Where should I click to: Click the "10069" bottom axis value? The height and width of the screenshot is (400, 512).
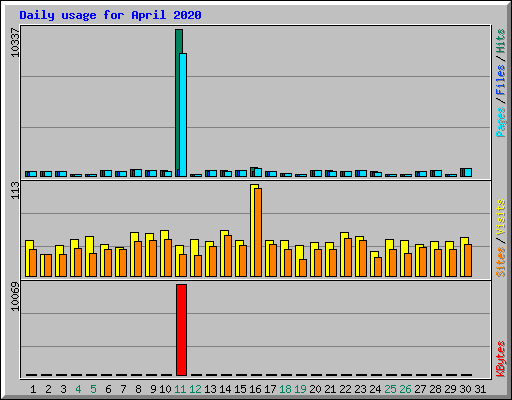[x=15, y=297]
